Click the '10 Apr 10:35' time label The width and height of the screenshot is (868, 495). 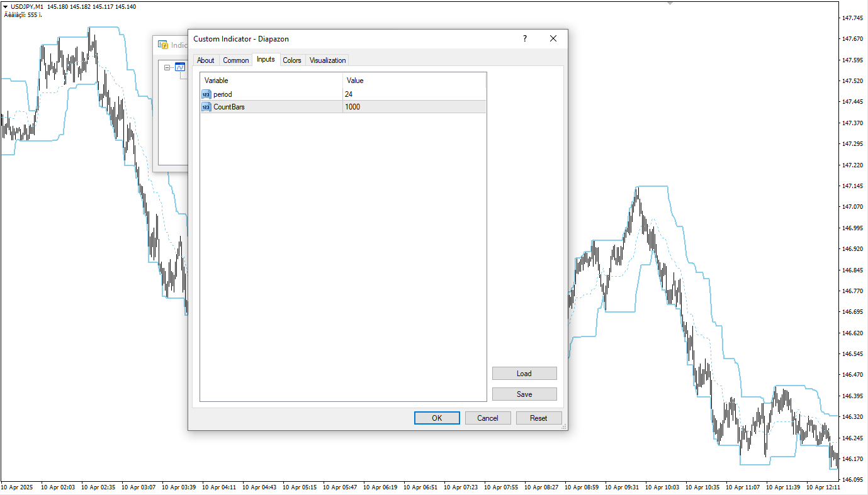coord(702,487)
